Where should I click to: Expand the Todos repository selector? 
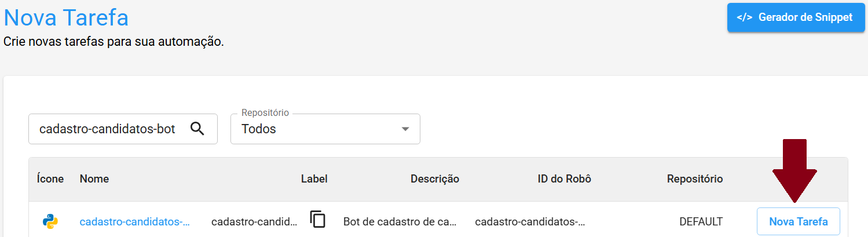point(324,129)
